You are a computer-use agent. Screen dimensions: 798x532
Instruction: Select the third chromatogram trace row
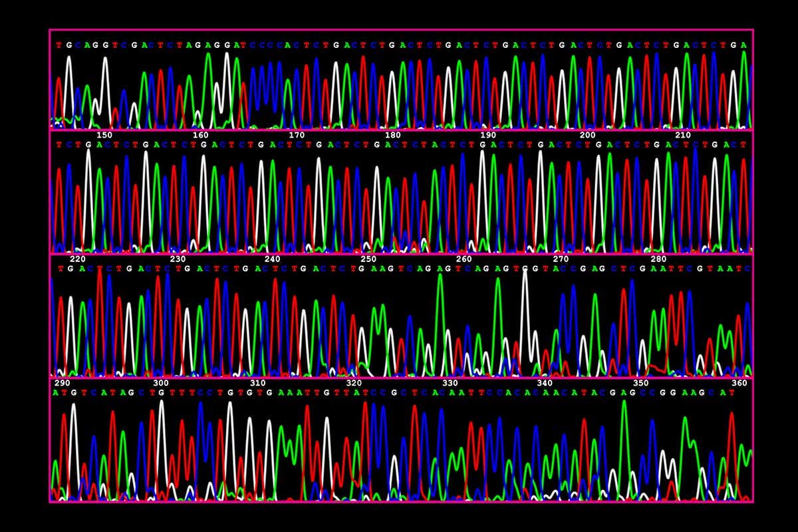[399, 319]
